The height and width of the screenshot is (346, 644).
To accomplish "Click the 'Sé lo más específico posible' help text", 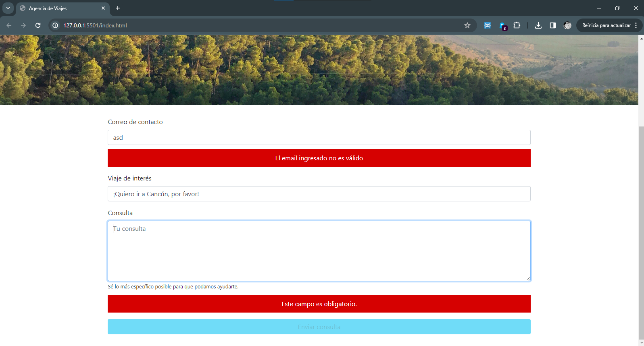I will pos(173,287).
